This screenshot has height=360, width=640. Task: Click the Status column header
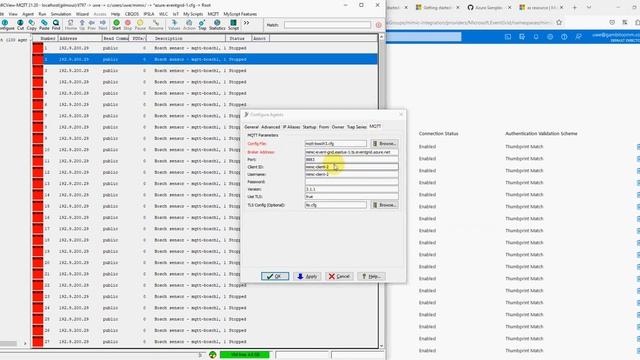click(x=237, y=38)
